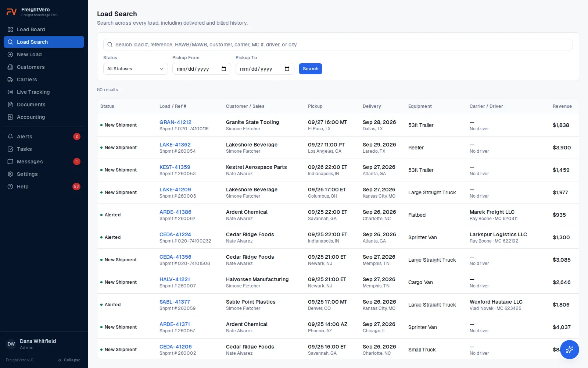The width and height of the screenshot is (588, 368).
Task: Open load ARDE-41386 link
Action: coord(175,212)
